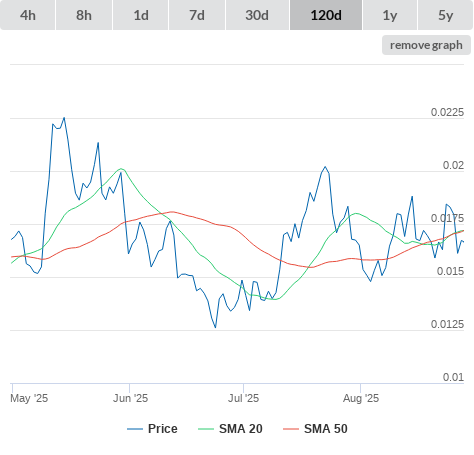Click the 0.0225 y-axis label
Screen dimensions: 474x455
(447, 112)
